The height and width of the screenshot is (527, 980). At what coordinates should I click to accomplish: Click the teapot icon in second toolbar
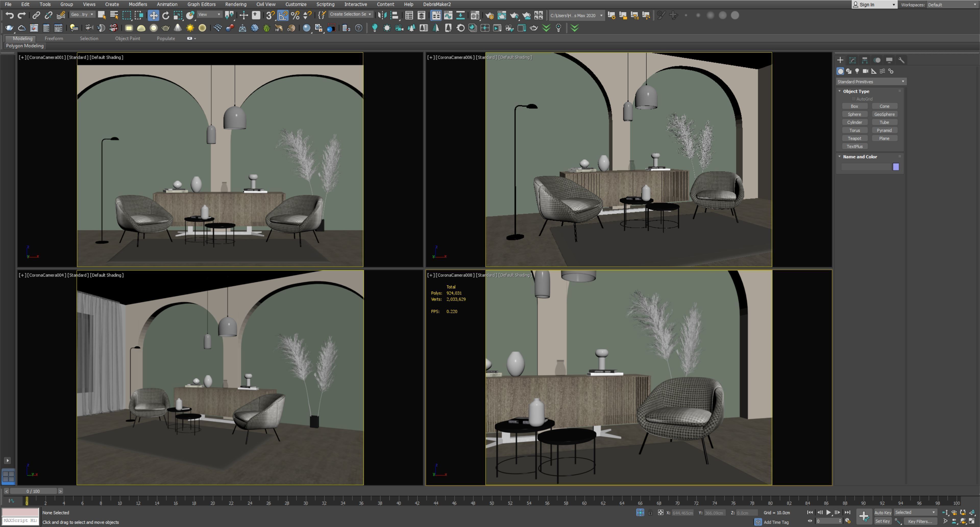point(9,28)
